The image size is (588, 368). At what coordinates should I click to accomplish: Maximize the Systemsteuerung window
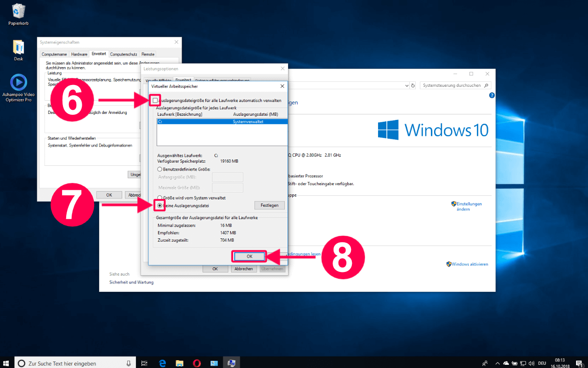click(x=471, y=74)
